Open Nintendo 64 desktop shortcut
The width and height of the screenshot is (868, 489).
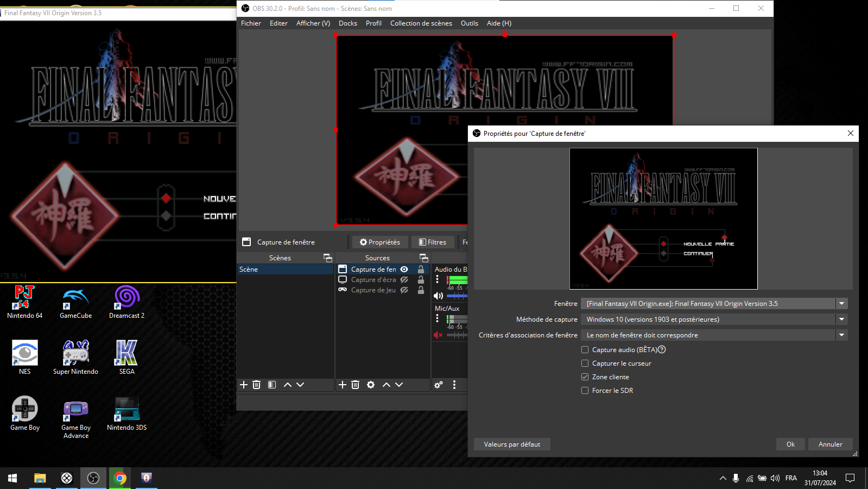(24, 302)
